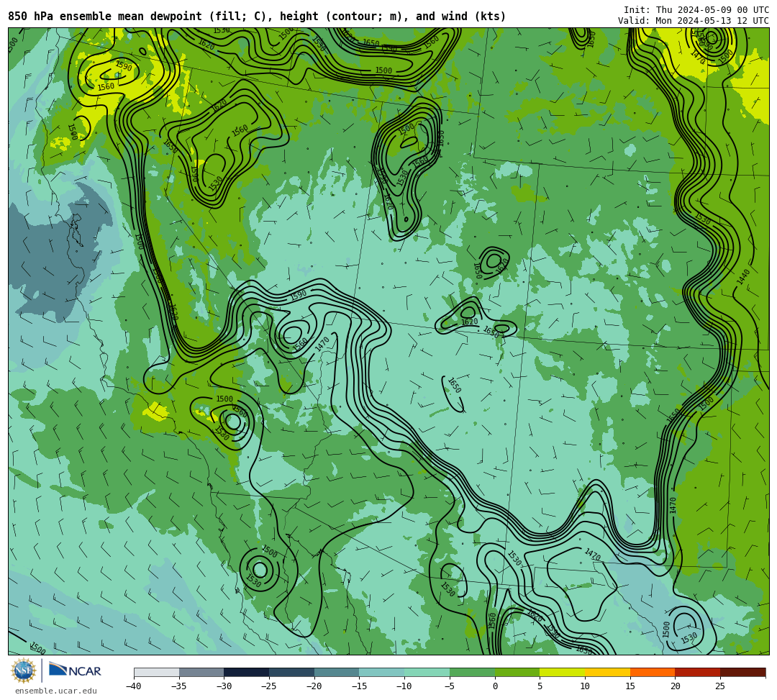Image resolution: width=777 pixels, height=700 pixels.
Task: Click the Init: Thu 2024-05-09 00 UTC text
Action: coord(696,10)
